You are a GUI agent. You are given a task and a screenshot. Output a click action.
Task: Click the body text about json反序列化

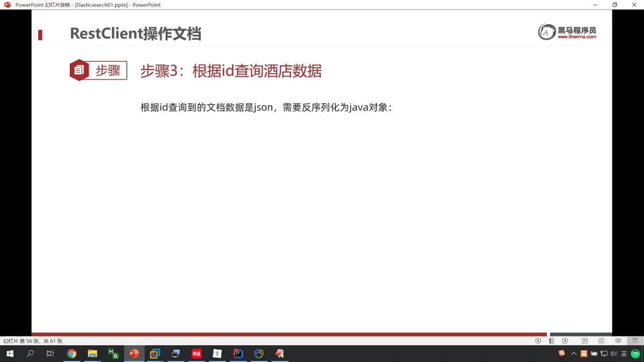tap(266, 108)
